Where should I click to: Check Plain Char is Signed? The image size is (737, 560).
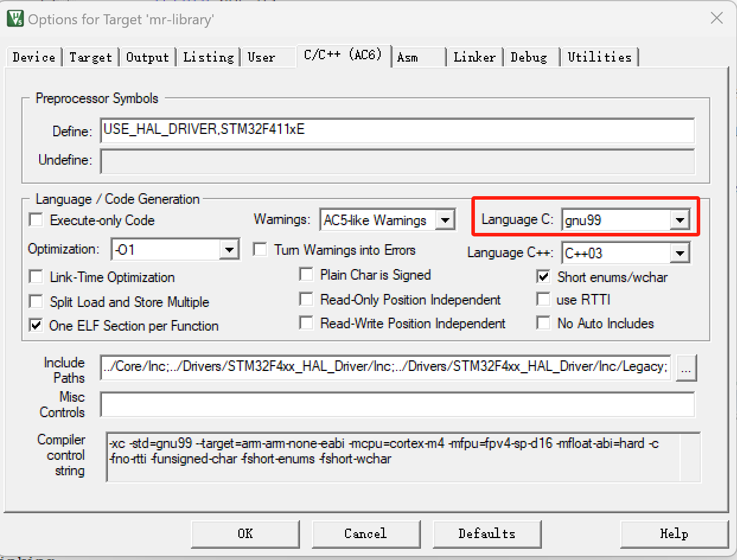[x=306, y=274]
